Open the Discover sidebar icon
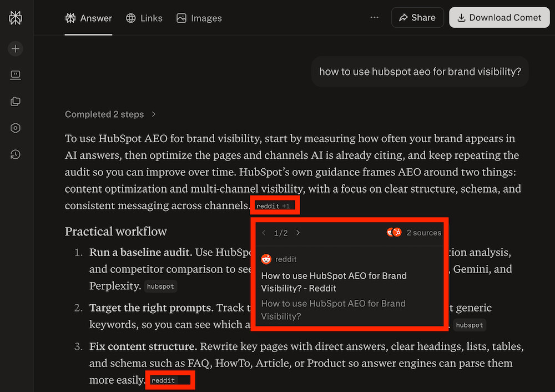 (15, 75)
